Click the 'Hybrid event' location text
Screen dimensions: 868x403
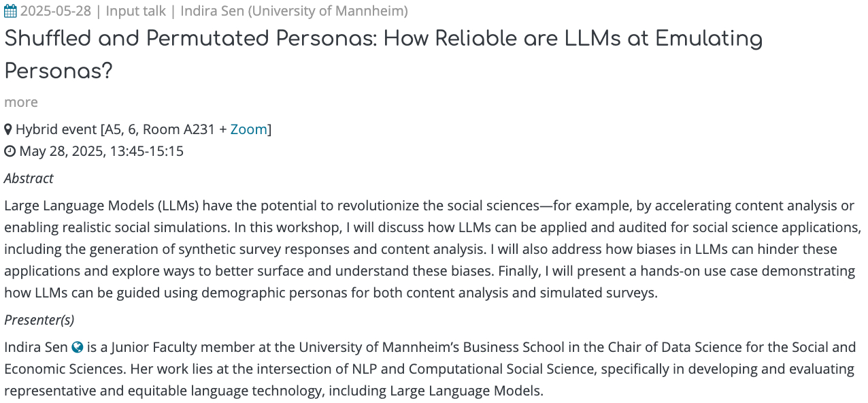[x=56, y=129]
